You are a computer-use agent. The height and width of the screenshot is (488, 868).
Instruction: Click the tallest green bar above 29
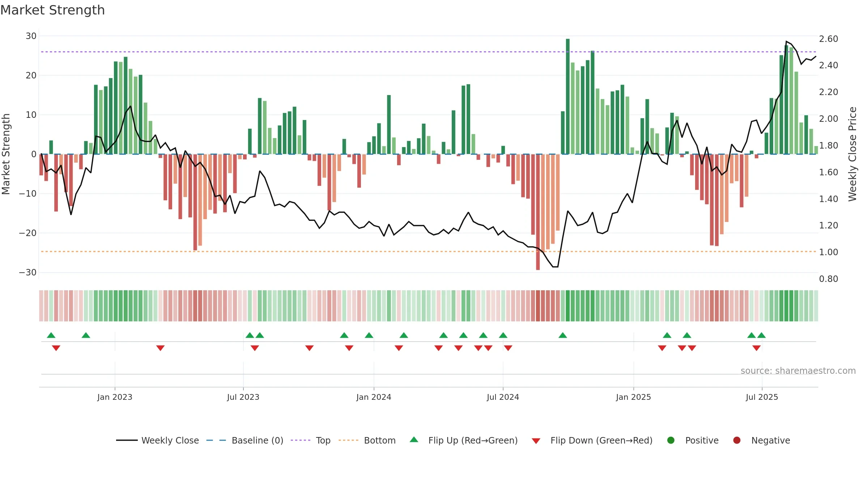pos(568,97)
